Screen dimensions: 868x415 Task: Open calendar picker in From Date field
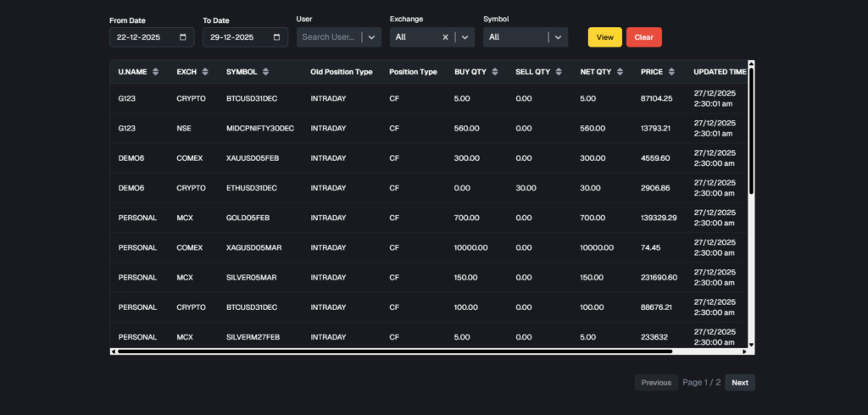(183, 37)
